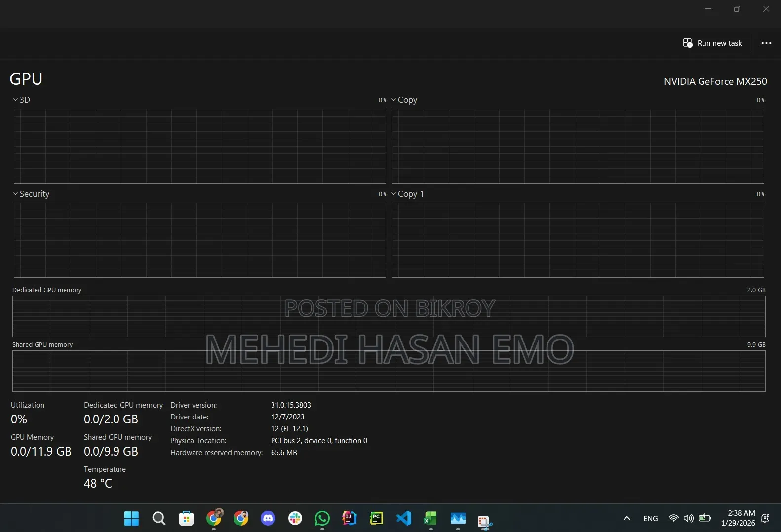Click the NVIDIA GeForce MX250 device name

pos(715,81)
